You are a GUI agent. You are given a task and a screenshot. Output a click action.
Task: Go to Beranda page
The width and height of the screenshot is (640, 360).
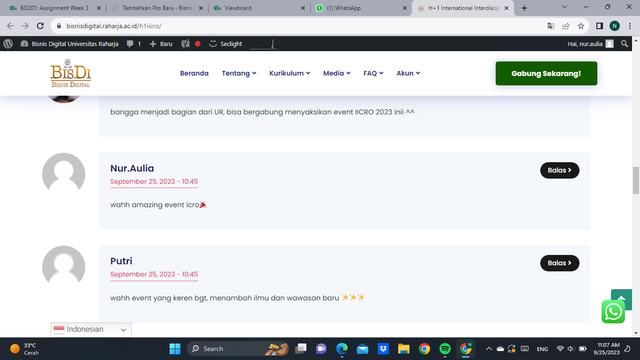point(194,73)
